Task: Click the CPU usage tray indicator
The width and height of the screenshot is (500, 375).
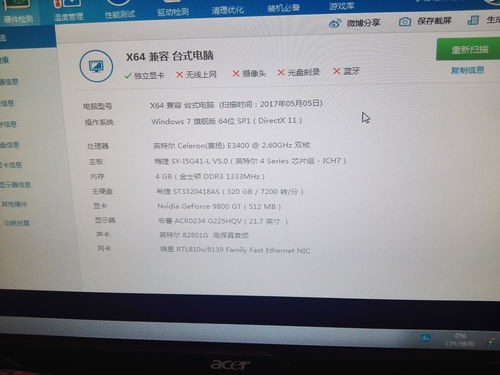Action: pos(460,339)
